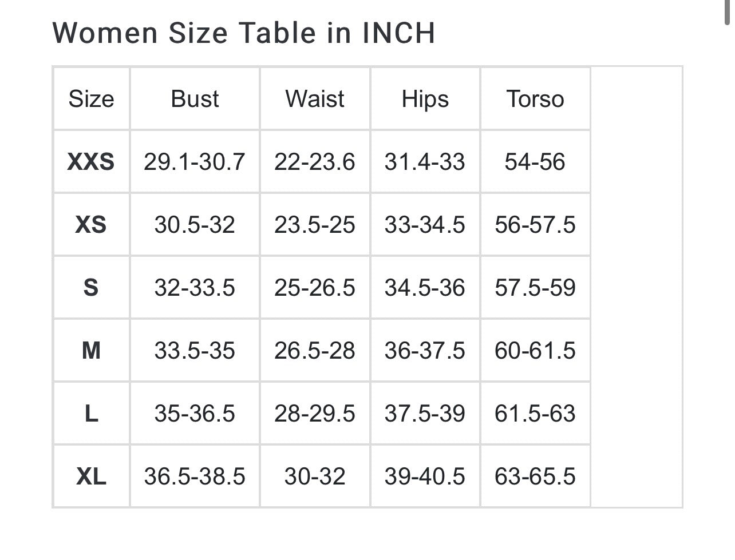Screen dimensions: 735x560
Task: Click the 29.1-30.7 bust cell
Action: [195, 162]
